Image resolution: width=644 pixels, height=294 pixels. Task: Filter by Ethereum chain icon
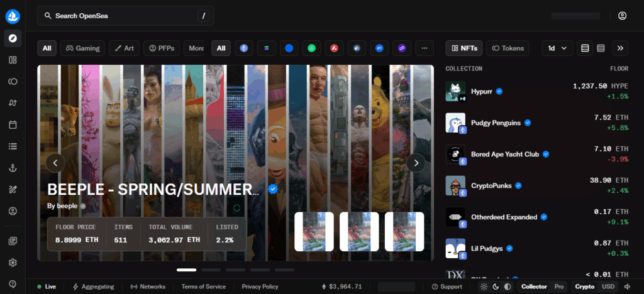(x=243, y=48)
